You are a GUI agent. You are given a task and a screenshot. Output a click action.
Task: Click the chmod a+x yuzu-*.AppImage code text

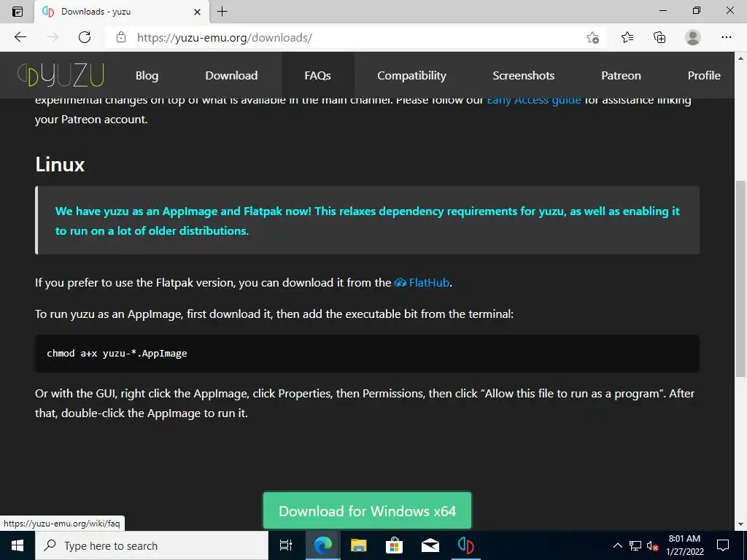tap(117, 354)
